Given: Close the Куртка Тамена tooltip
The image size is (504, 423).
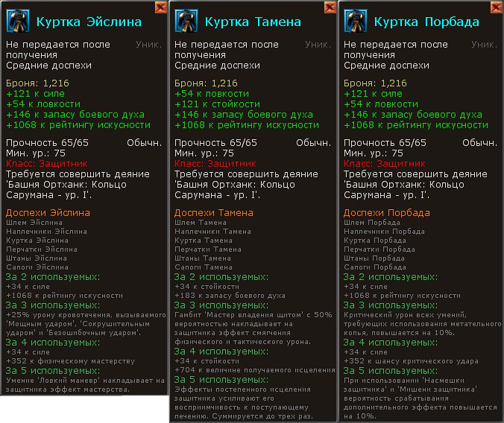Looking at the screenshot, I should tap(330, 7).
